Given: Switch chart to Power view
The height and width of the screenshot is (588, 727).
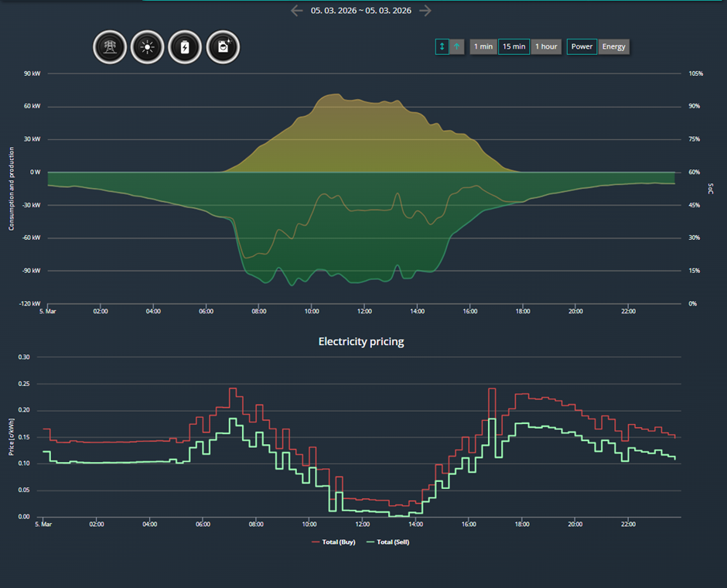Looking at the screenshot, I should coord(582,46).
